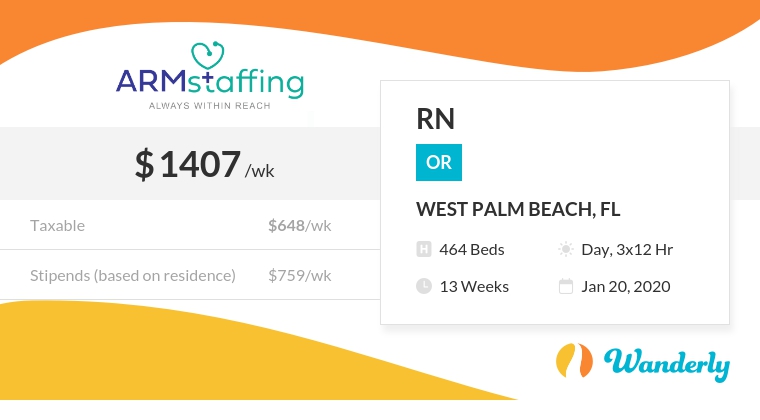This screenshot has height=420, width=760.
Task: Click the RN job title heading
Action: 435,119
